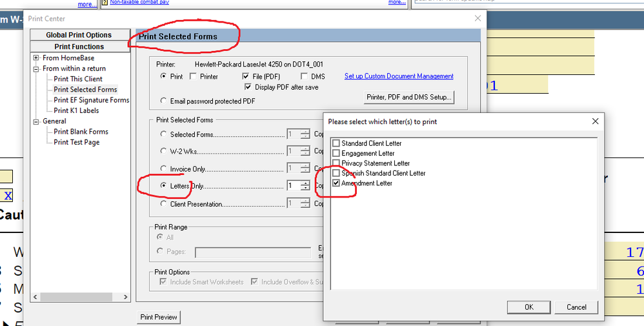Collapse the General tree section
Image resolution: width=644 pixels, height=326 pixels.
pyautogui.click(x=37, y=121)
